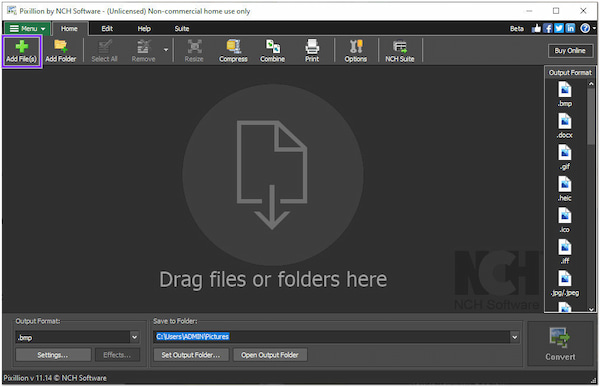Open the Compress tool
Image resolution: width=600 pixels, height=387 pixels.
tap(233, 51)
